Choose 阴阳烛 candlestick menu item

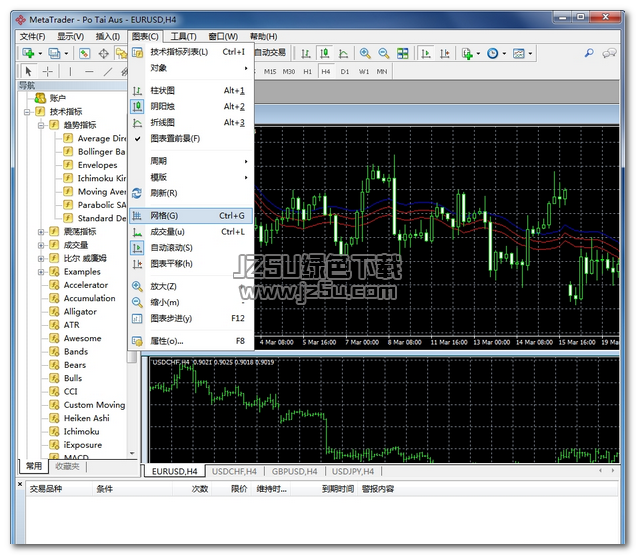click(x=191, y=106)
